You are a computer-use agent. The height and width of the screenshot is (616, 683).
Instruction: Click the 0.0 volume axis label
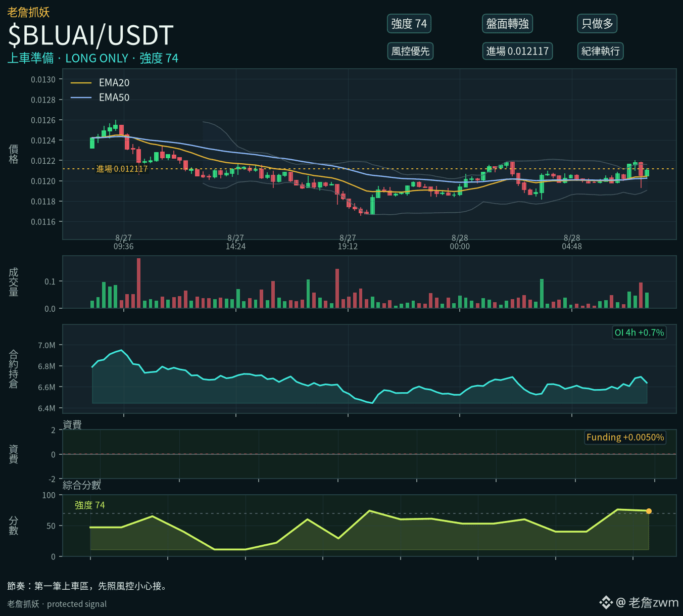click(x=50, y=309)
